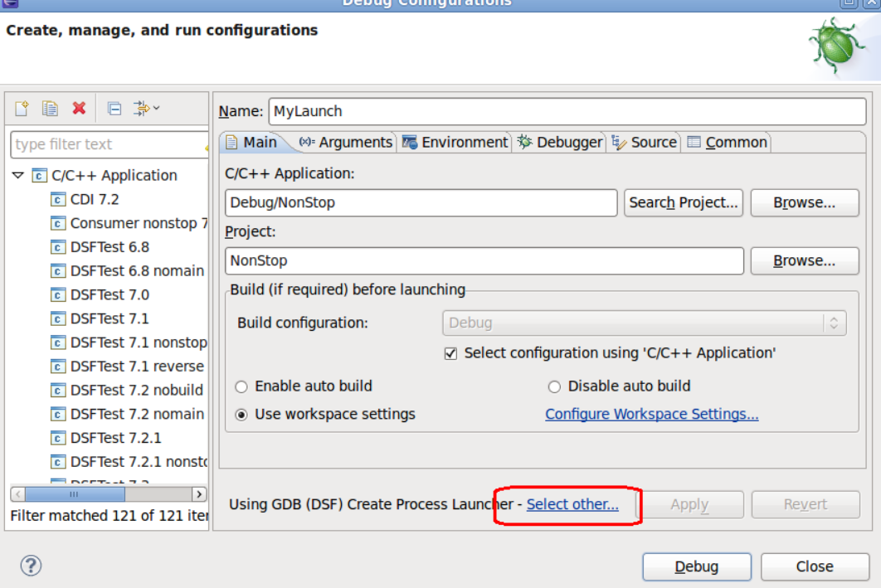Click the Duplicate configuration icon

coord(50,108)
